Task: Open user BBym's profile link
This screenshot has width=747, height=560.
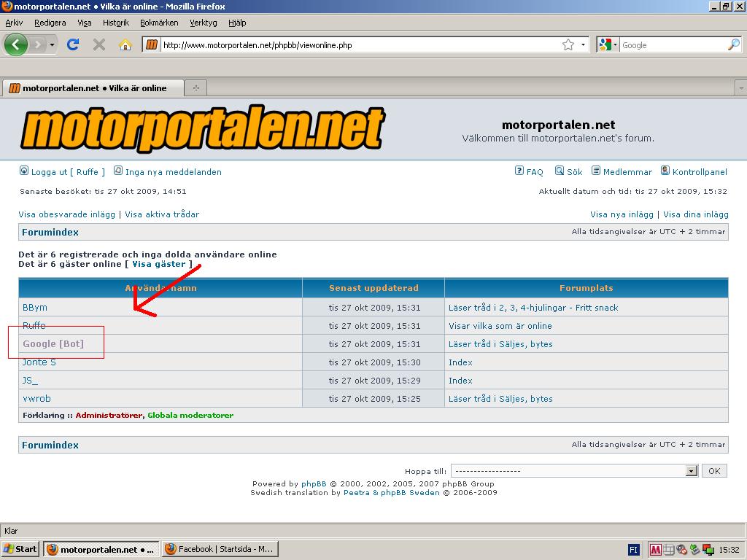Action: tap(35, 308)
